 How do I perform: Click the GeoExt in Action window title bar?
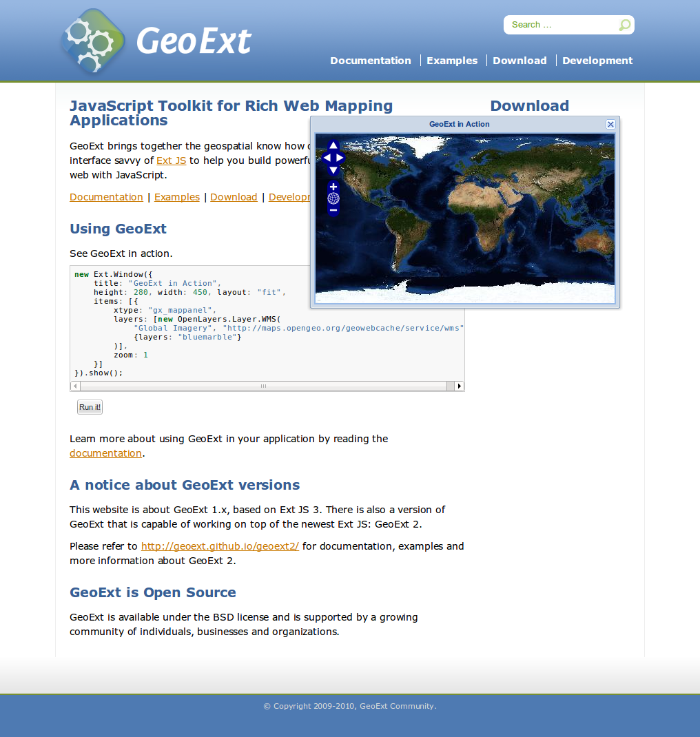pos(460,124)
